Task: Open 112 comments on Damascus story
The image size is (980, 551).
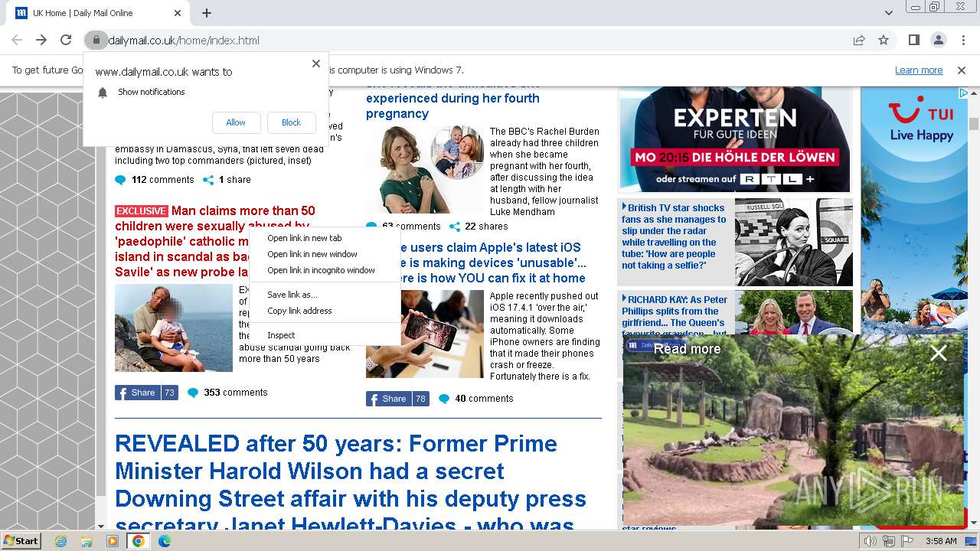Action: tap(154, 180)
